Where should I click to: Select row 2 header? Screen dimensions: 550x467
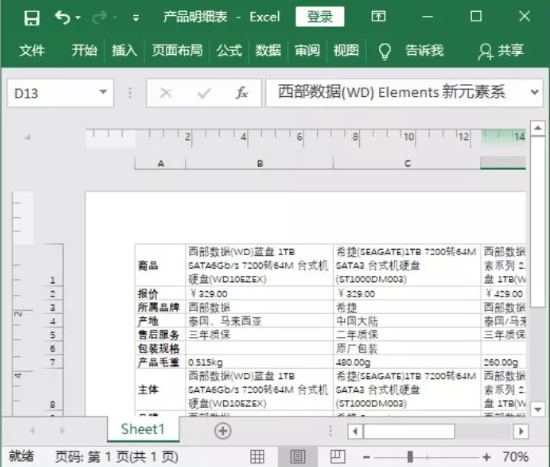click(x=53, y=294)
